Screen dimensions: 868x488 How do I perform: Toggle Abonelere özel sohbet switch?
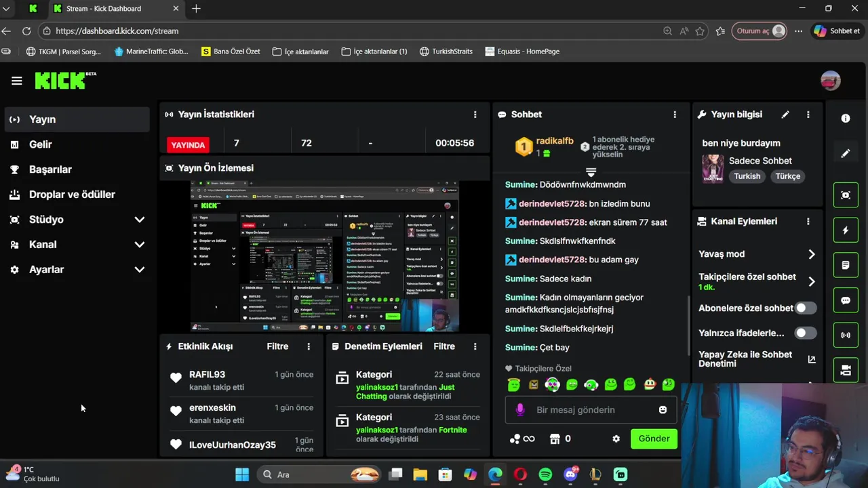pos(805,308)
